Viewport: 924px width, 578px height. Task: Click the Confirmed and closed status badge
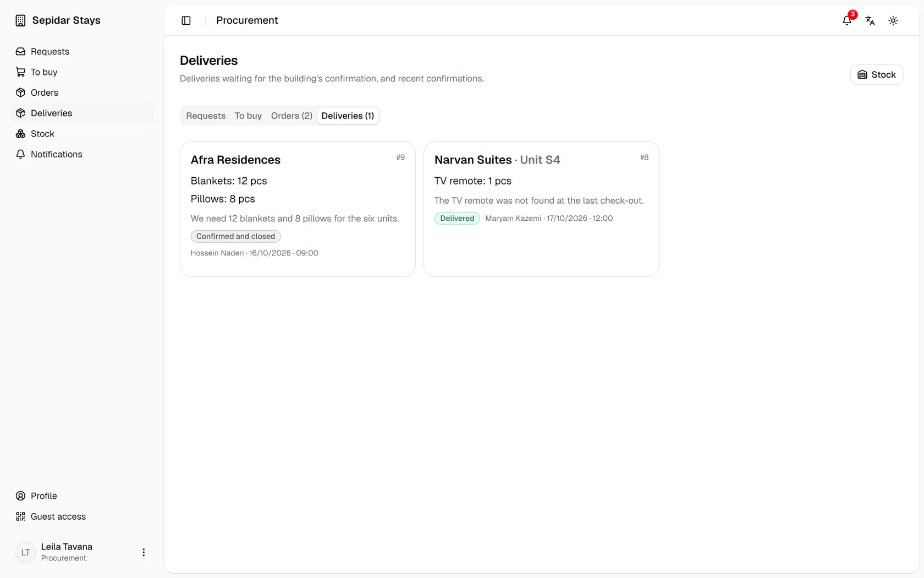[235, 236]
